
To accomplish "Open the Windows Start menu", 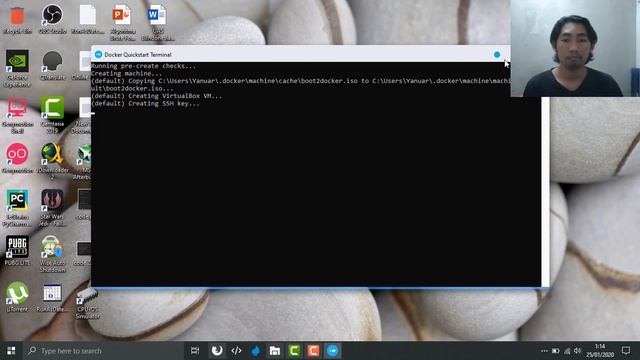I will [11, 351].
